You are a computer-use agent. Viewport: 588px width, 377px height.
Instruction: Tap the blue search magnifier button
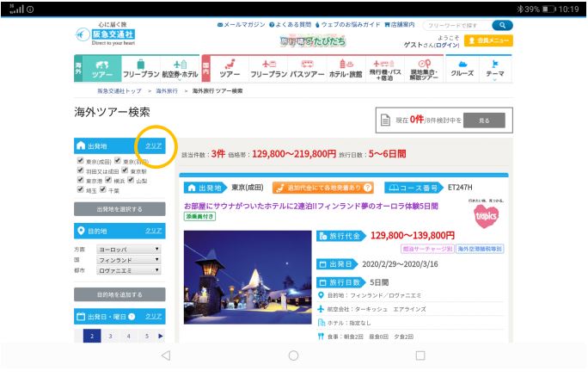pos(499,26)
